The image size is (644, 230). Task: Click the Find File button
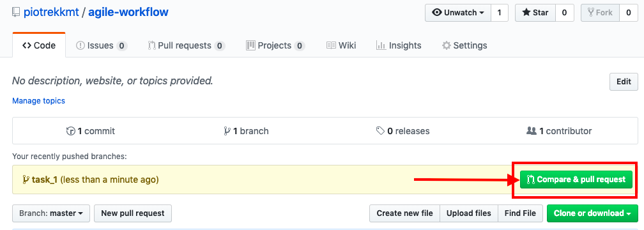(520, 213)
